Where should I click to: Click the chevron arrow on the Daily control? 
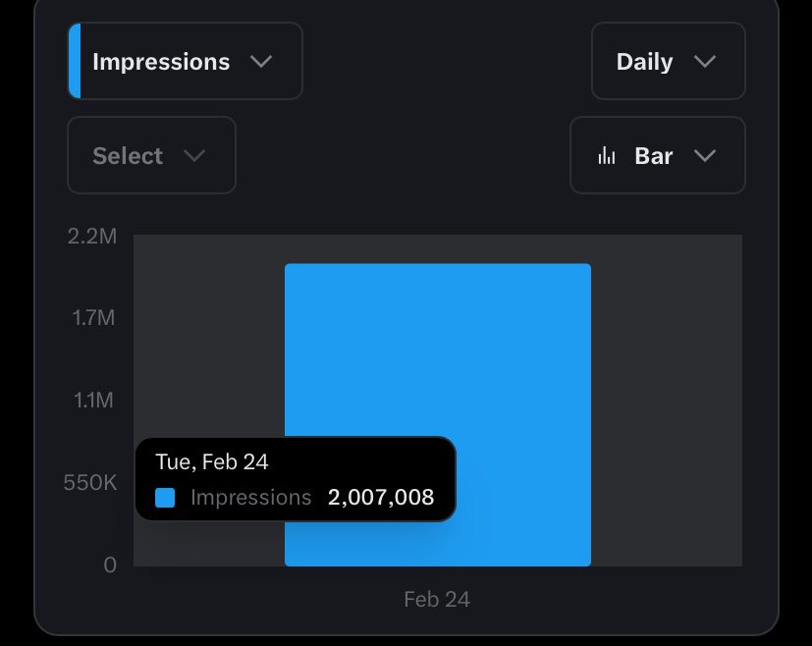(704, 61)
